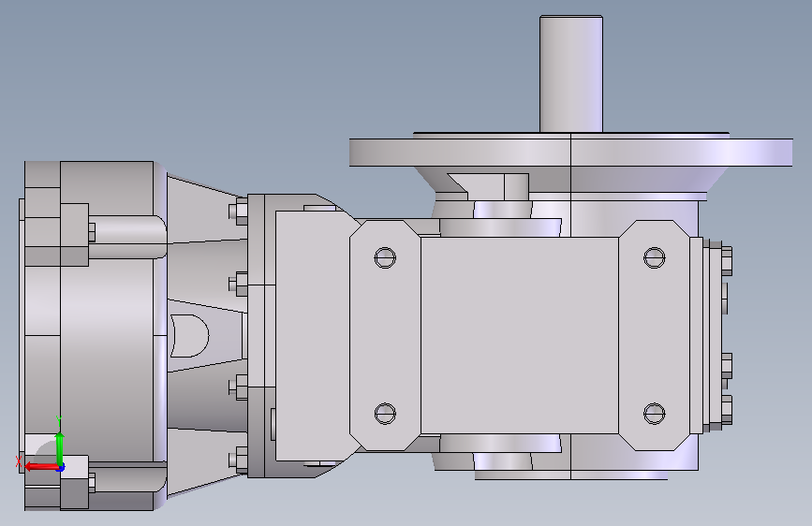Pick the topmost hex bolt on the adapter flange
The image size is (812, 526).
(238, 212)
